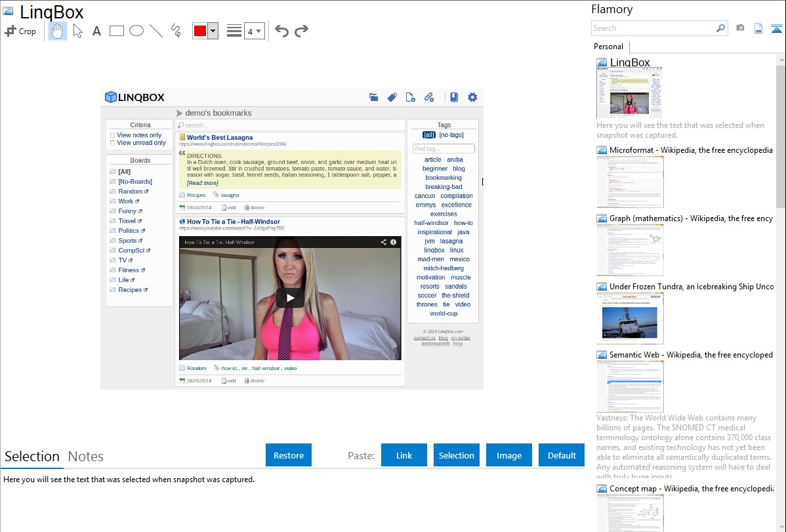Viewport: 786px width, 532px height.
Task: Click the Image paste button
Action: point(508,455)
